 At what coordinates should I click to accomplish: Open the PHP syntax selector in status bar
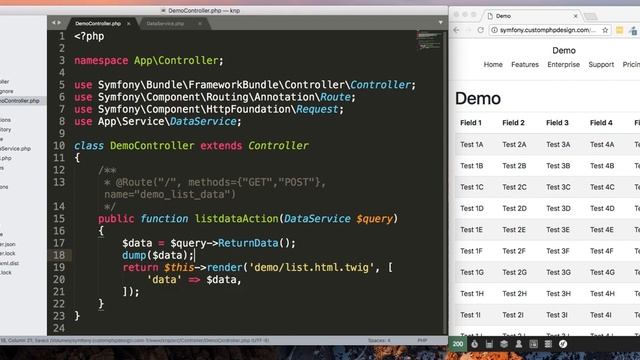click(x=422, y=340)
